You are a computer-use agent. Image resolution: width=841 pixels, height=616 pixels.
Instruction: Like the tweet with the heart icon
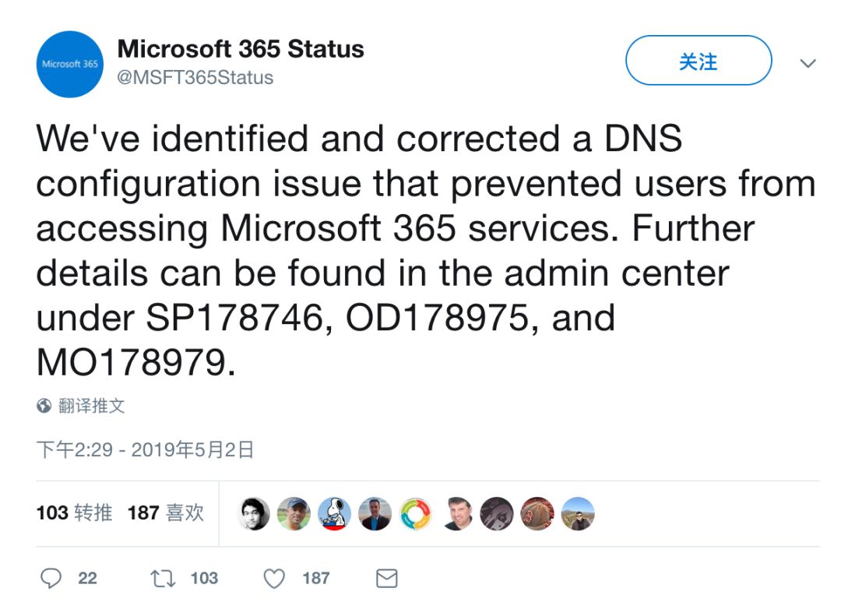point(274,579)
